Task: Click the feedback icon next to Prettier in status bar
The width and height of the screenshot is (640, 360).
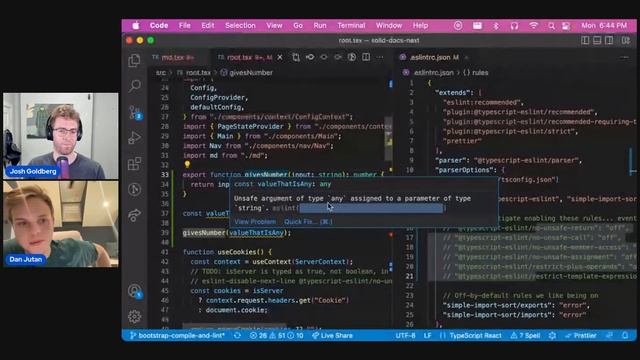Action: click(x=609, y=336)
